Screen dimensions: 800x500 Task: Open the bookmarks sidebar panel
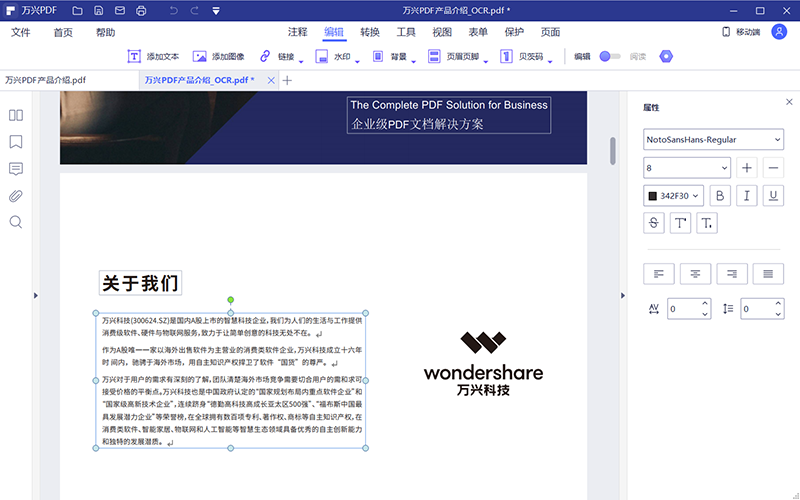[16, 141]
